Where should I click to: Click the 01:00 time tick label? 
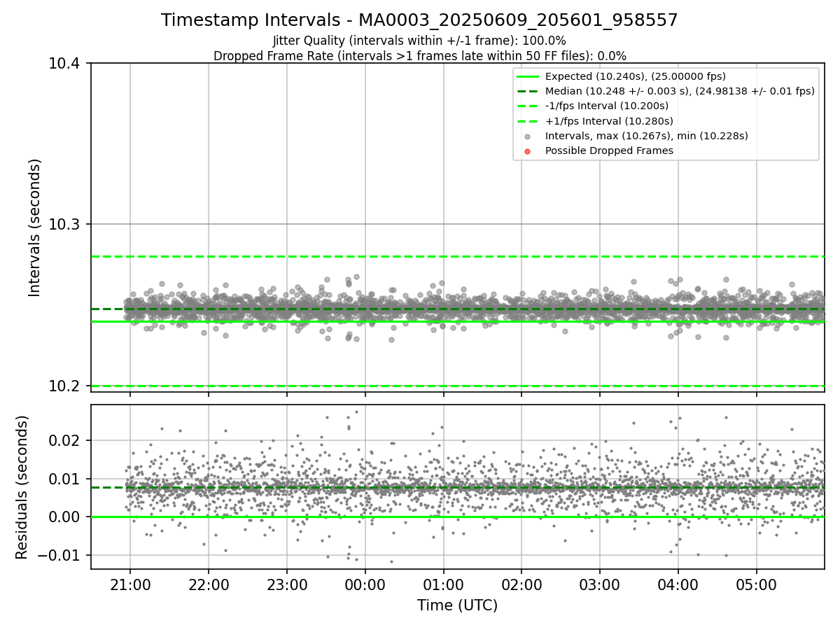click(x=443, y=584)
